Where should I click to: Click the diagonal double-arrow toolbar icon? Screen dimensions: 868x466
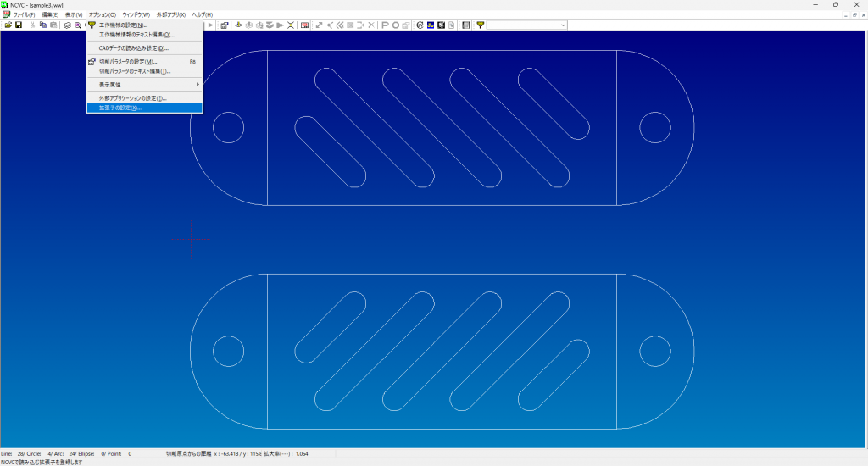coord(319,25)
